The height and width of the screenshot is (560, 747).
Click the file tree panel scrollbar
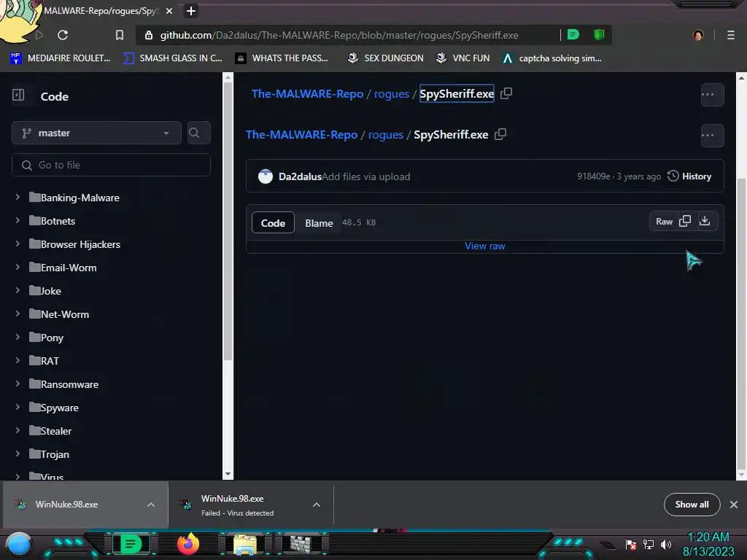[228, 222]
